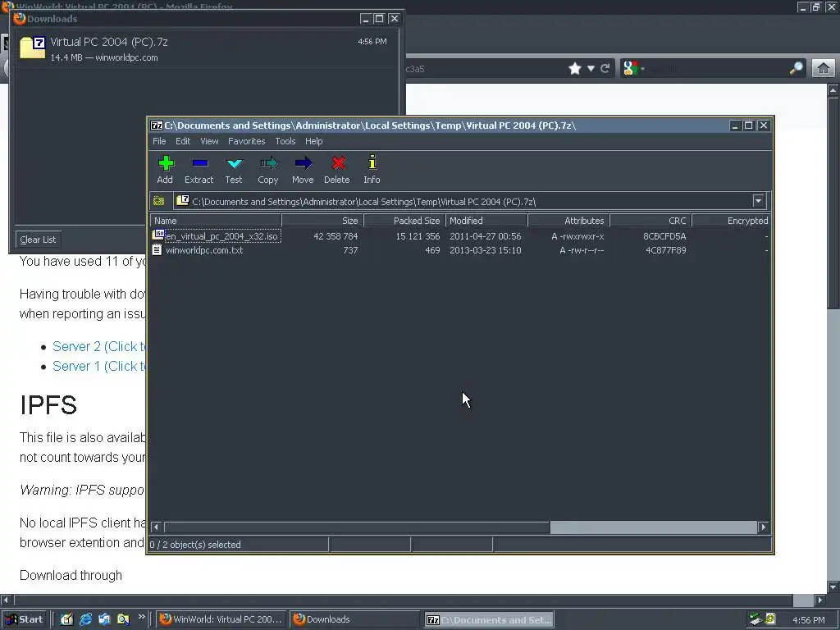Click the 42 358 784 size value

(336, 235)
